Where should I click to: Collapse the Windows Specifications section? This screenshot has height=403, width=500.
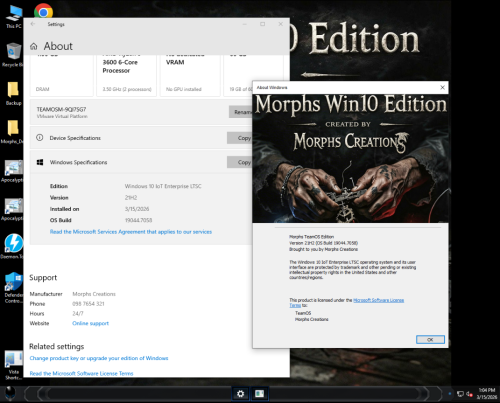140,162
